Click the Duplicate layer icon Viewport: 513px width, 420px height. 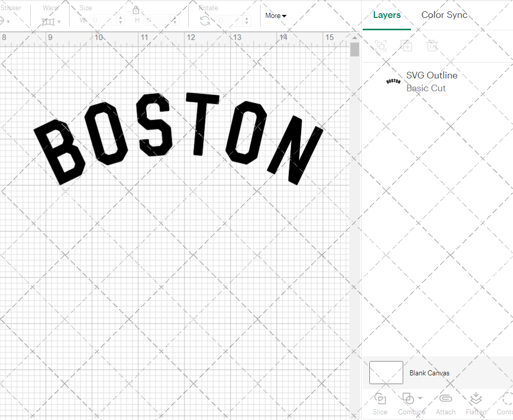click(x=406, y=46)
